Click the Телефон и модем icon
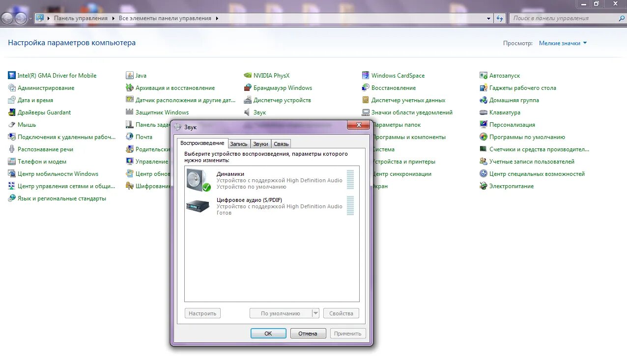 (x=12, y=161)
